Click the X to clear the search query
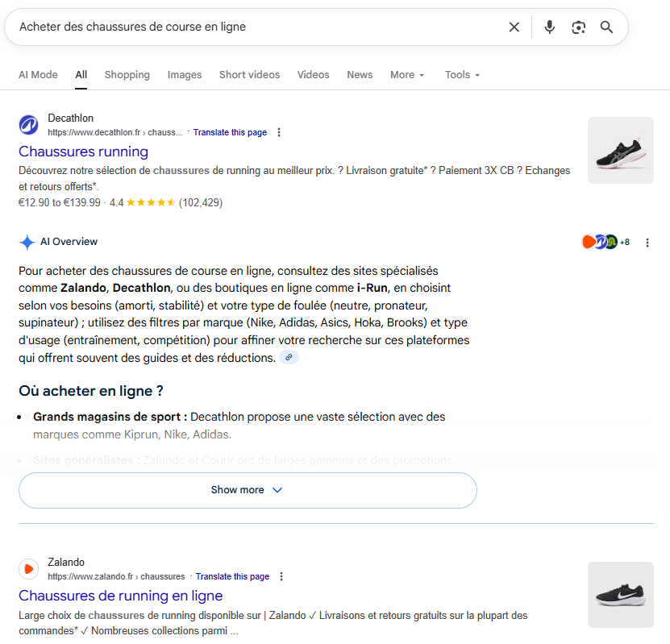The image size is (670, 644). pyautogui.click(x=514, y=27)
